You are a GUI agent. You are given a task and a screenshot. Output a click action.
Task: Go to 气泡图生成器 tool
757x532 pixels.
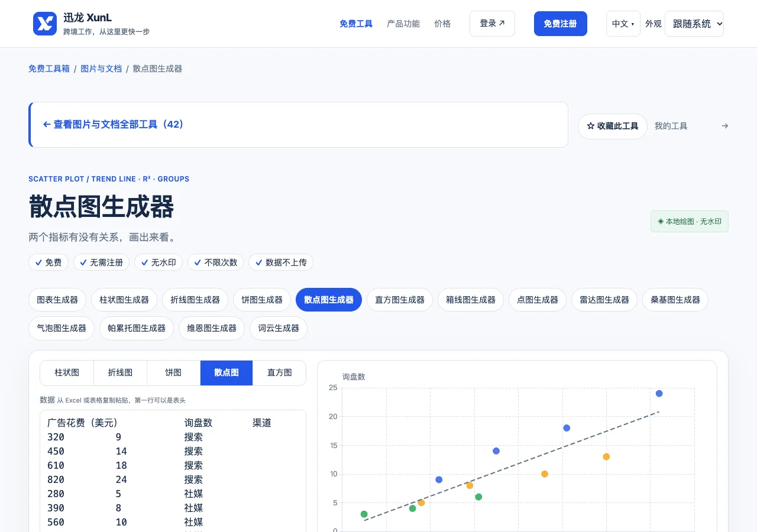click(x=62, y=328)
